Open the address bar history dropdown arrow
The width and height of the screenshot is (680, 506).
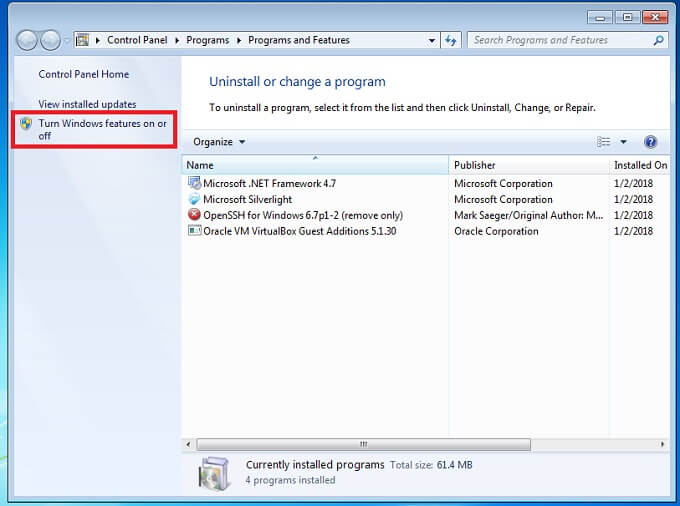point(432,40)
